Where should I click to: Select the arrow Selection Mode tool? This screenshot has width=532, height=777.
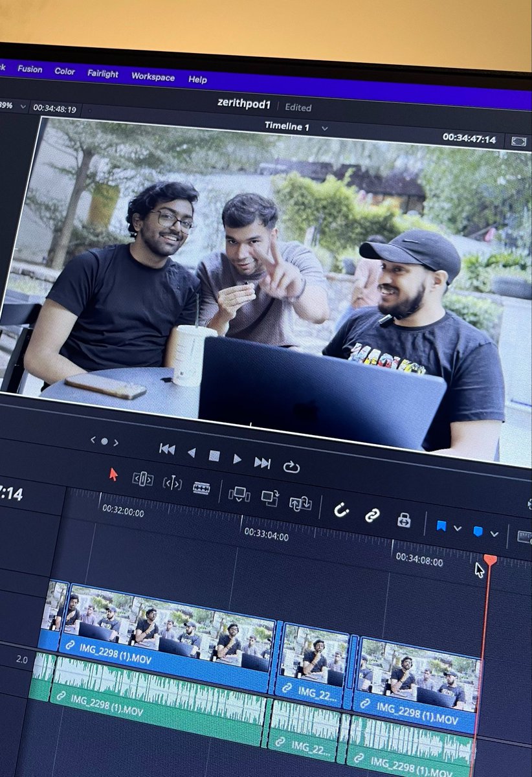pyautogui.click(x=113, y=474)
